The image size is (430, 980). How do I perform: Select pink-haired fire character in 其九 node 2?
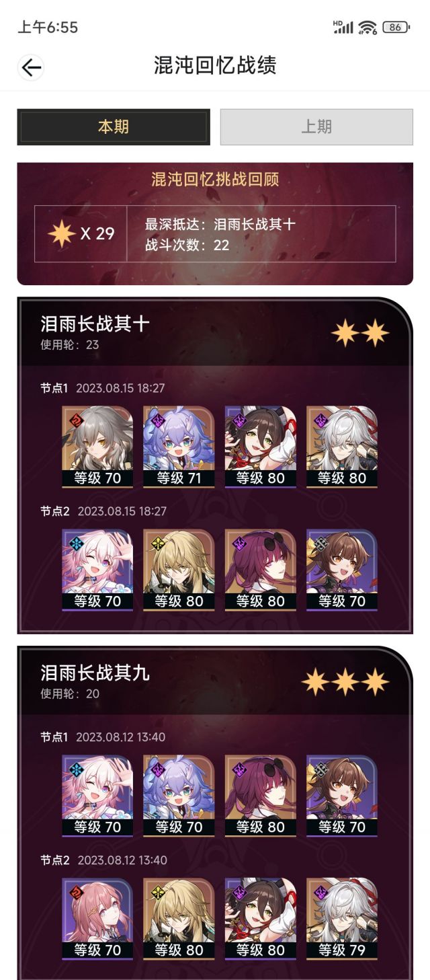(x=97, y=919)
